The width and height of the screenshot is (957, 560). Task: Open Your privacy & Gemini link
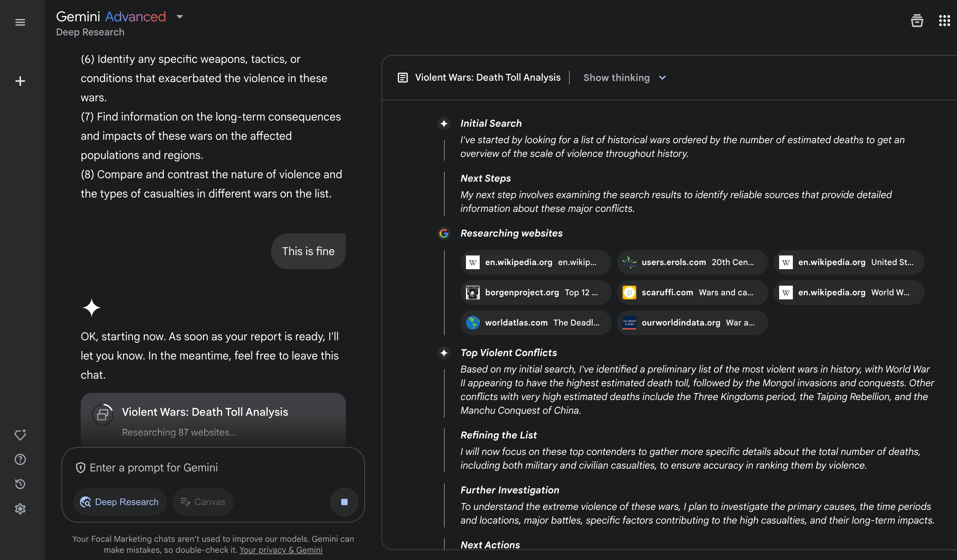click(x=281, y=550)
